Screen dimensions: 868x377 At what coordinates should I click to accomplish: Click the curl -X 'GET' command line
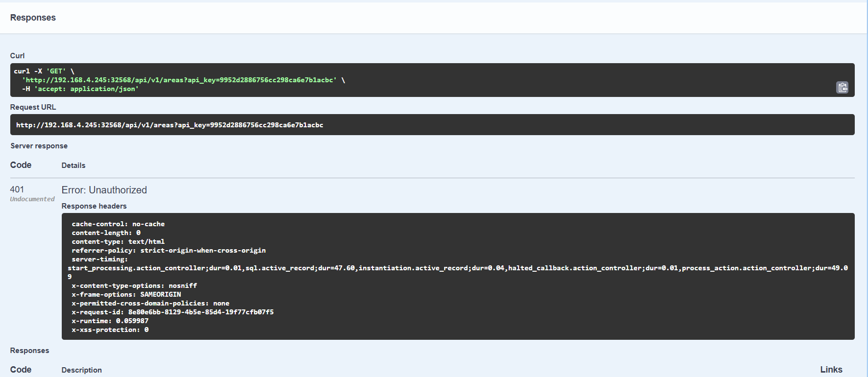coord(44,71)
